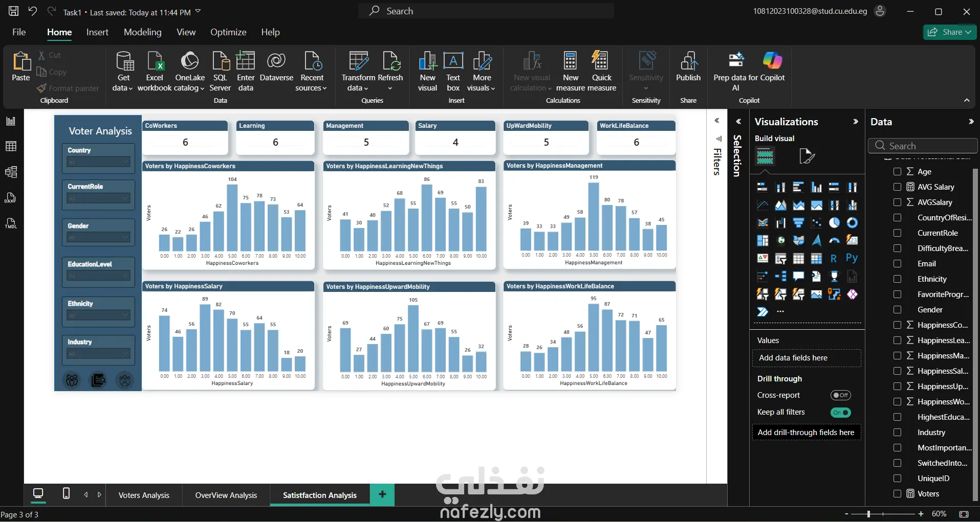The height and width of the screenshot is (522, 980).
Task: Create a New measure
Action: click(570, 72)
